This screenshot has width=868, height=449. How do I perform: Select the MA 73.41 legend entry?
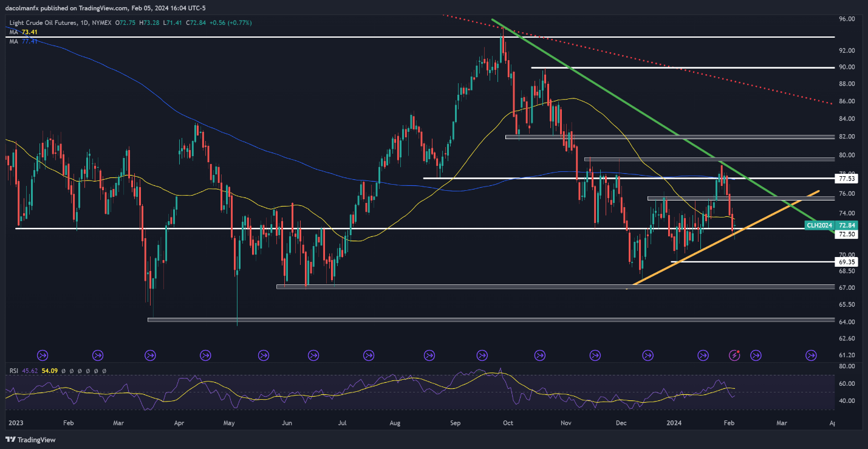pyautogui.click(x=23, y=32)
